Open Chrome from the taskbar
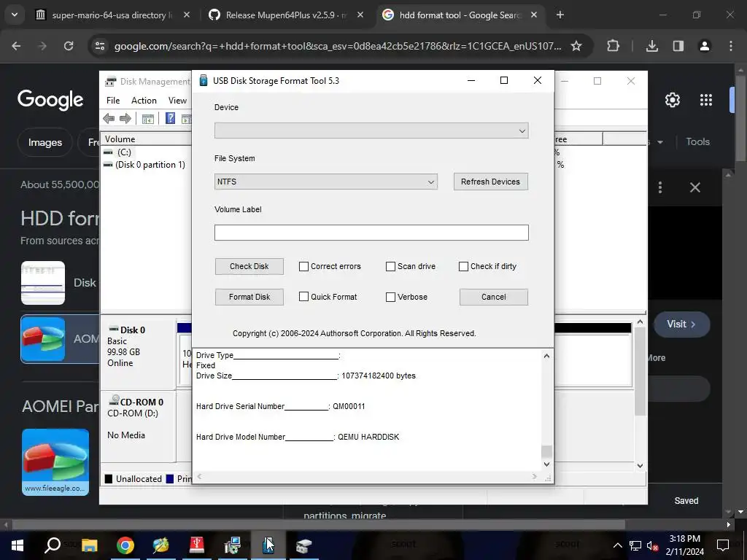This screenshot has width=747, height=560. (125, 545)
